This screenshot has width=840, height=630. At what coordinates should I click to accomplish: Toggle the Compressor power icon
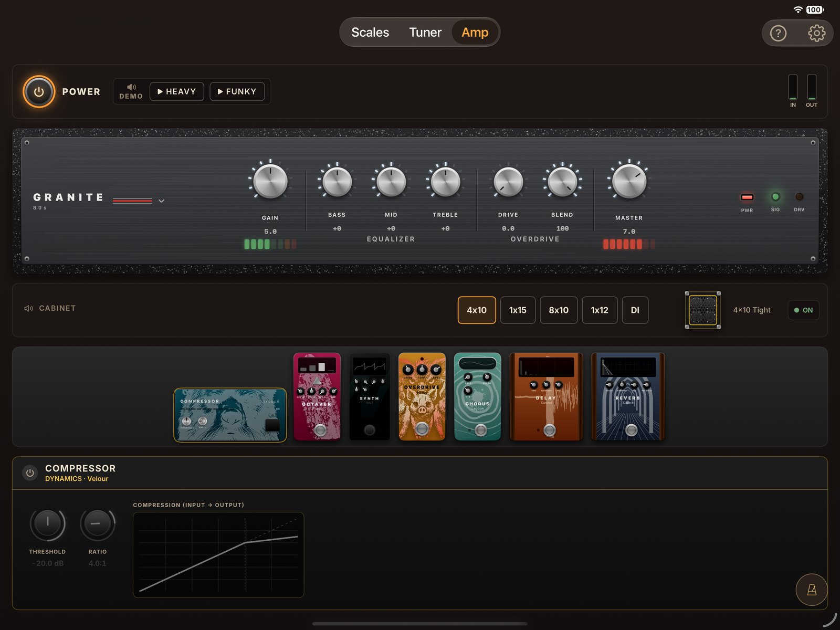click(30, 473)
